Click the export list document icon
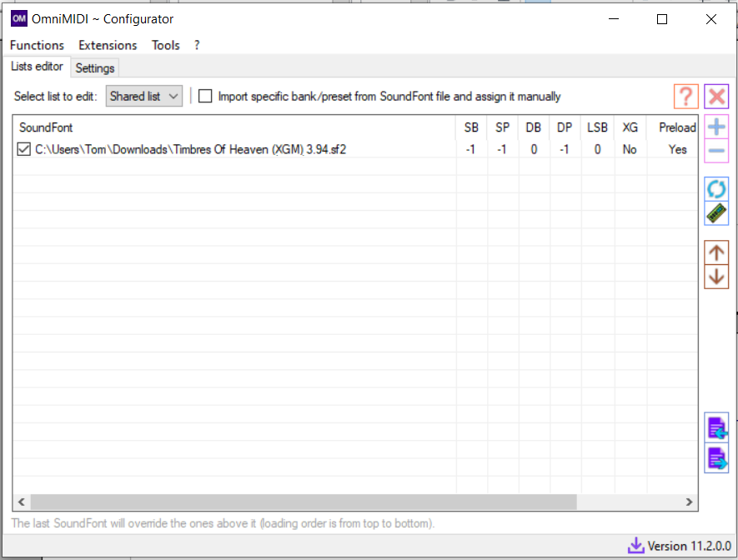The image size is (738, 560). coord(716,459)
